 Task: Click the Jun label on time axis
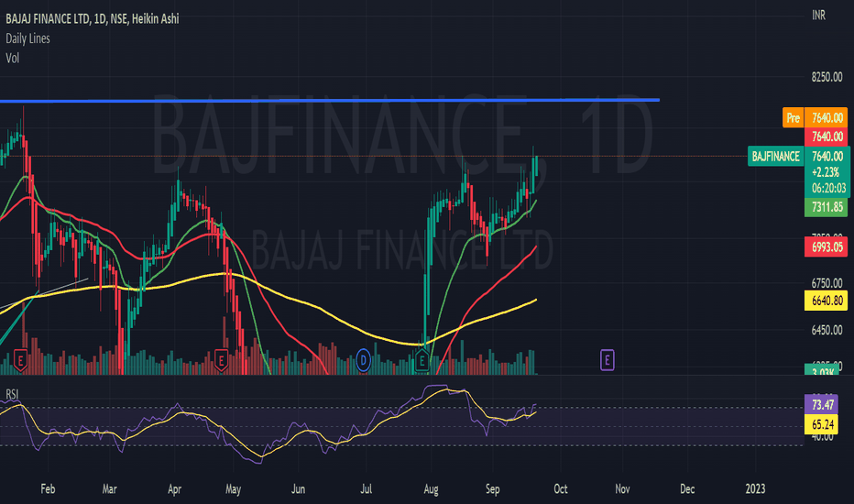[298, 488]
